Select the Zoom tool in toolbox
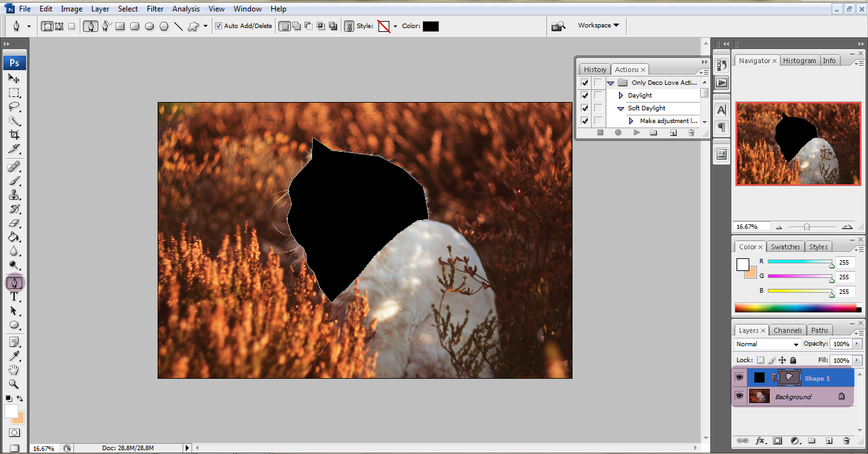868x454 pixels. (x=14, y=384)
